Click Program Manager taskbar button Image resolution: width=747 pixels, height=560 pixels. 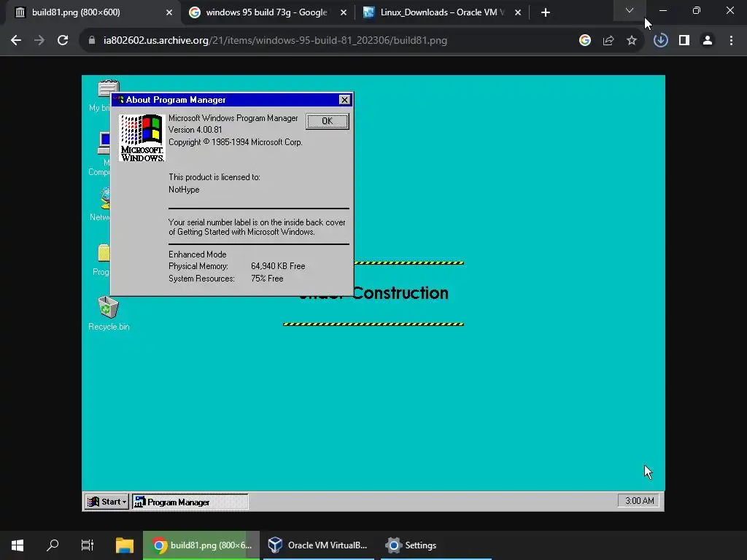(x=190, y=502)
